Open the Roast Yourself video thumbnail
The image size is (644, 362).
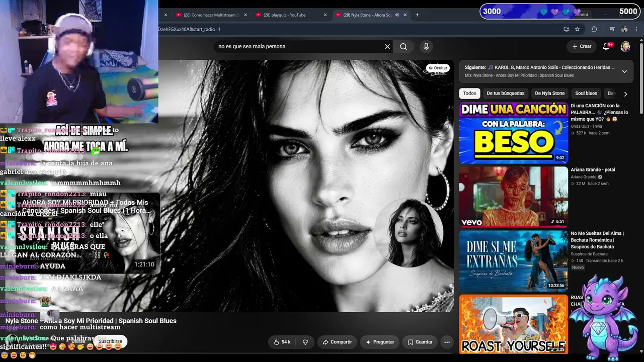pos(513,324)
